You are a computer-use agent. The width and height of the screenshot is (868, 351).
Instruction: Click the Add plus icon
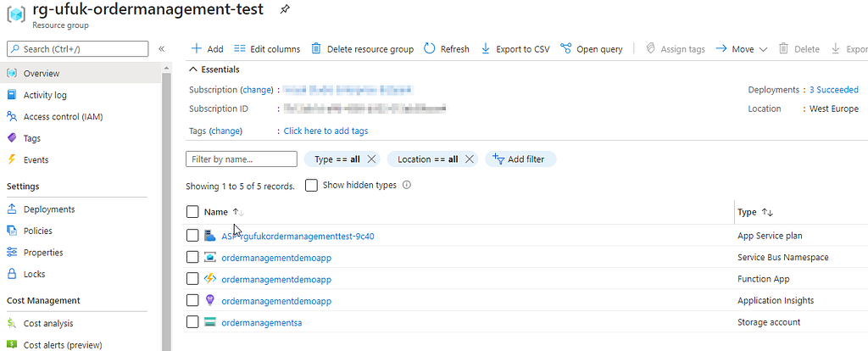(x=197, y=48)
